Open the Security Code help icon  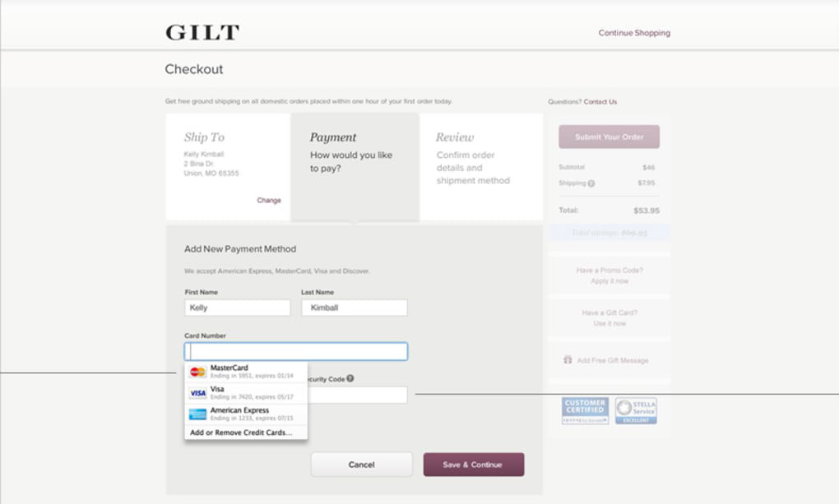350,378
